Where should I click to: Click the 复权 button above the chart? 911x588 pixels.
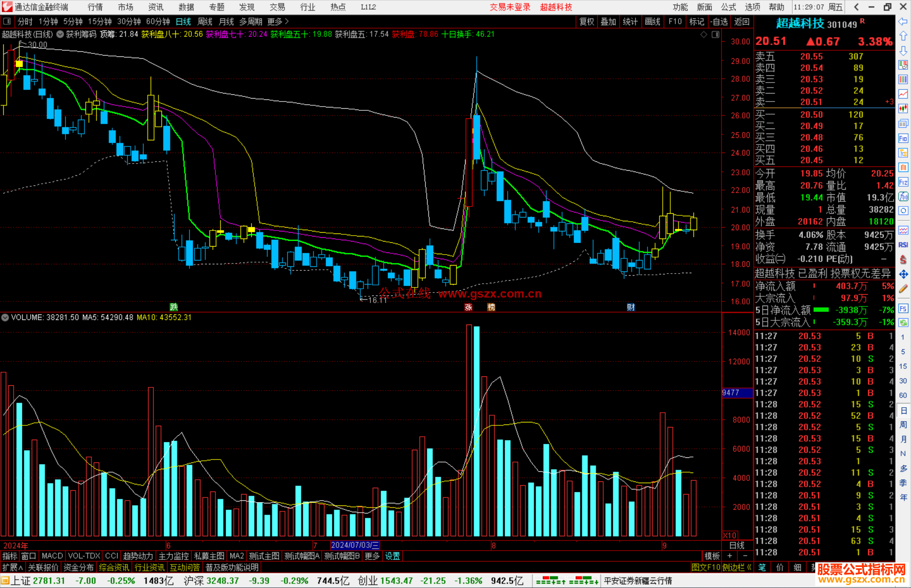(586, 21)
